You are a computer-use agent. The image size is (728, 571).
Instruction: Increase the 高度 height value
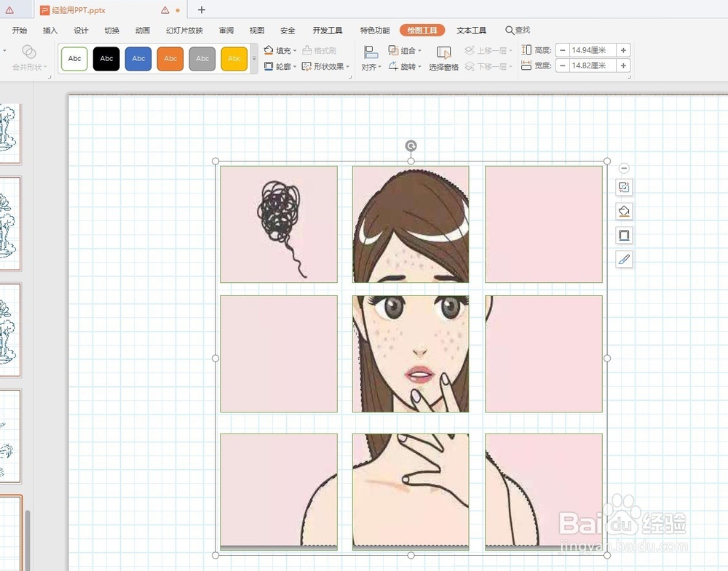[624, 50]
